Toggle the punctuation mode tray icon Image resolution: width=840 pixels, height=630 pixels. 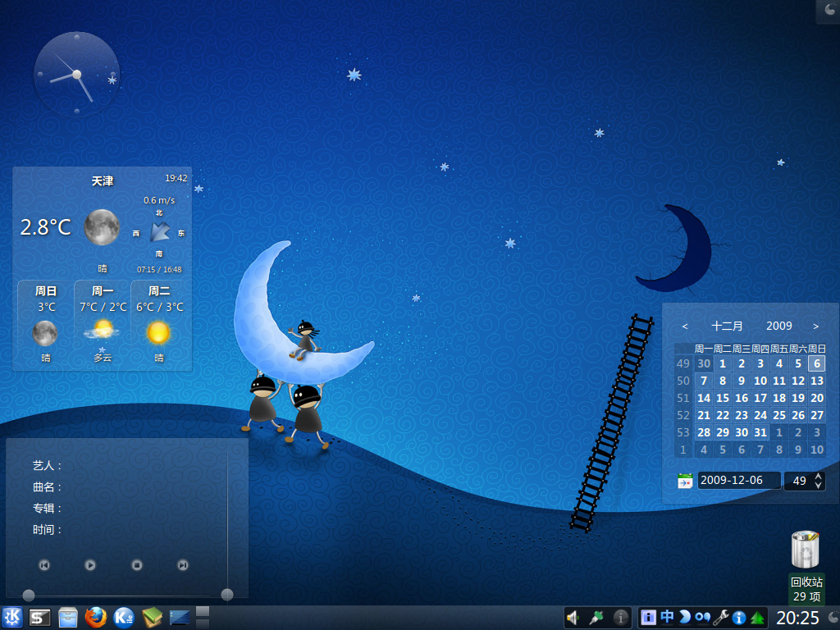click(703, 618)
